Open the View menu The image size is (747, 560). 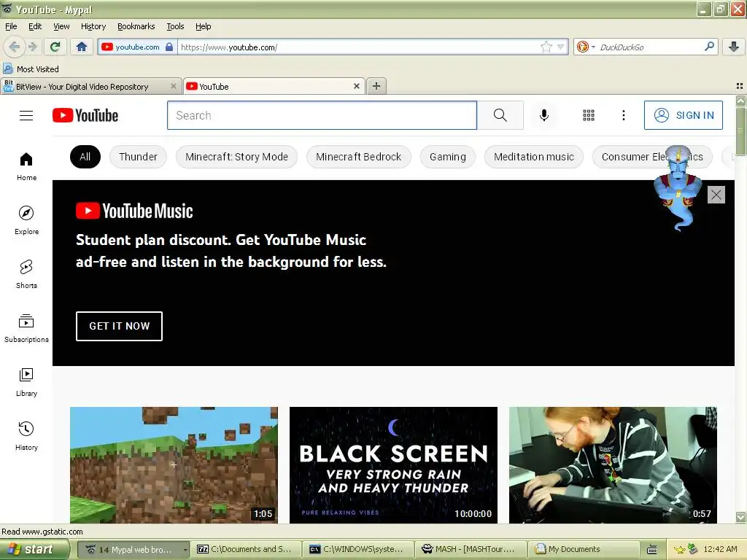click(61, 26)
